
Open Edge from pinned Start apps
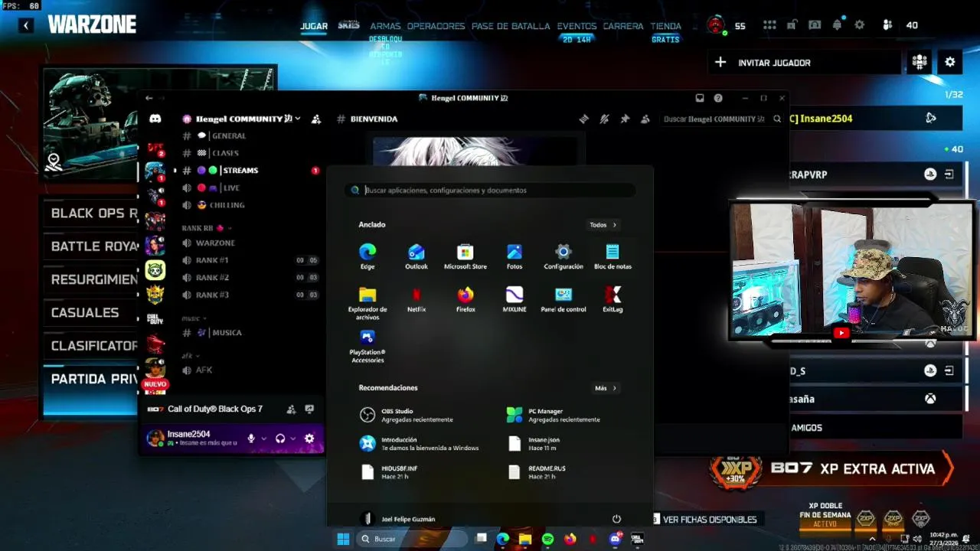click(367, 256)
